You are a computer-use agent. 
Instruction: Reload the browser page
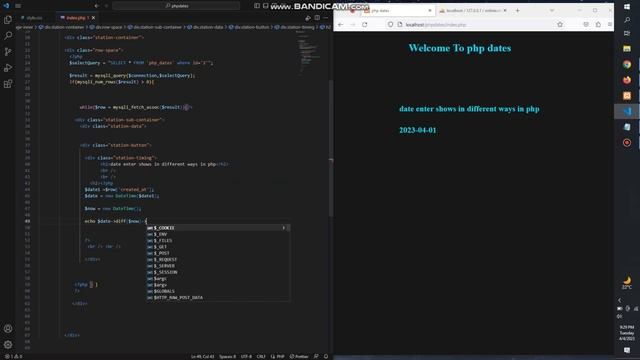pos(364,24)
